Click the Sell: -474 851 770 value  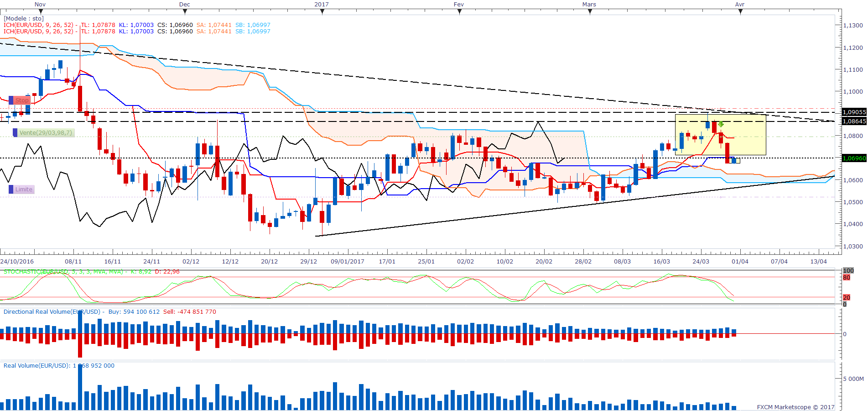click(x=190, y=312)
